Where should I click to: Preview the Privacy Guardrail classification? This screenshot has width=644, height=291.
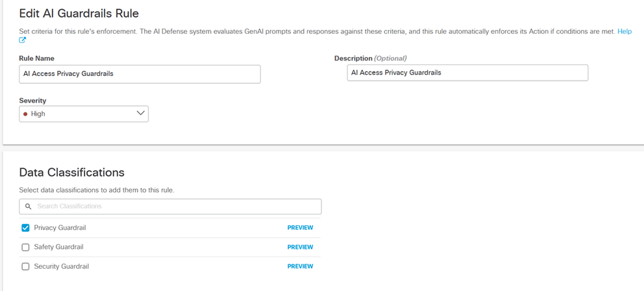[x=300, y=228]
